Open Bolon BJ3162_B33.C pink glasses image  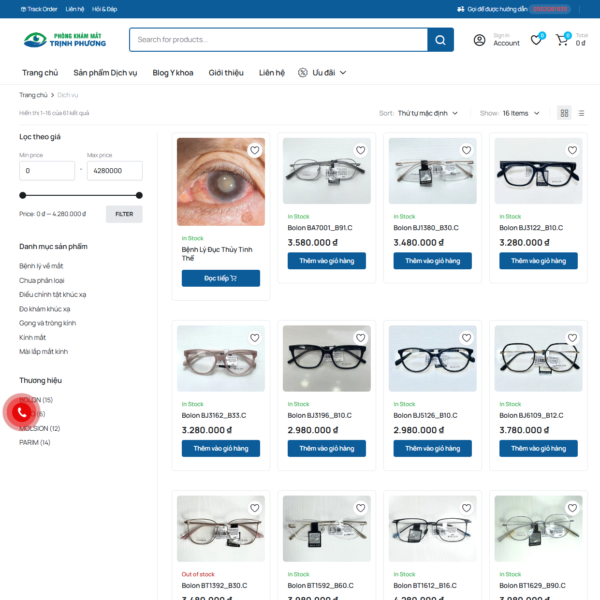[221, 359]
